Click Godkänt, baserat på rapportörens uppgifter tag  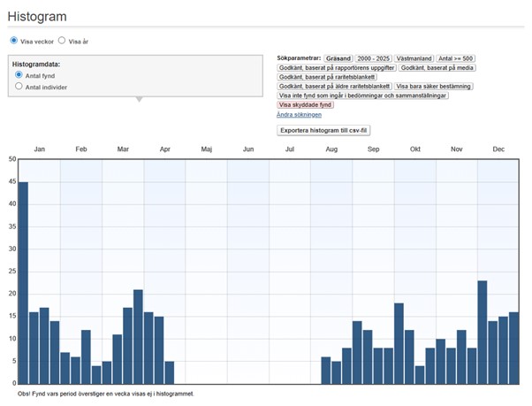coord(336,67)
